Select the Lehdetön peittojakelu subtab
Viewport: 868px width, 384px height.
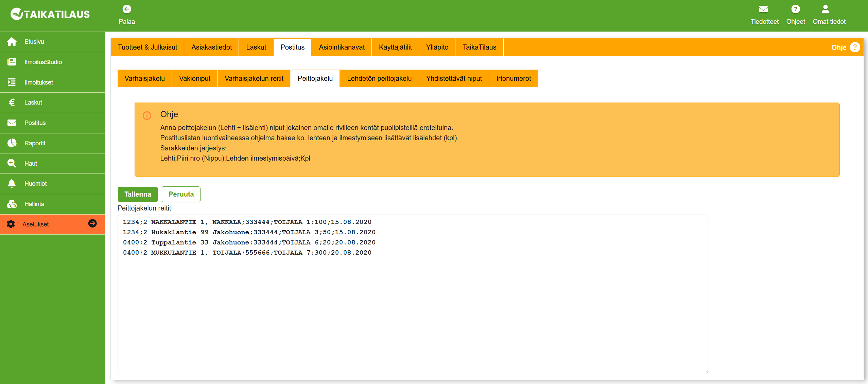[x=379, y=78]
